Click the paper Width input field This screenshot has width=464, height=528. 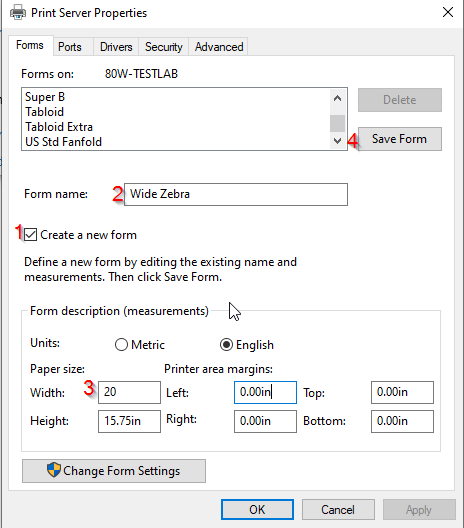click(129, 392)
